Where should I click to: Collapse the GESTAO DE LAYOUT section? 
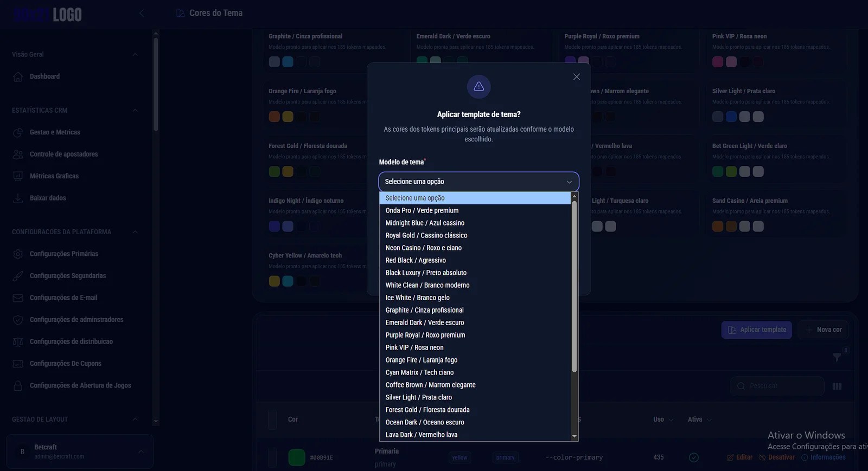pyautogui.click(x=135, y=420)
